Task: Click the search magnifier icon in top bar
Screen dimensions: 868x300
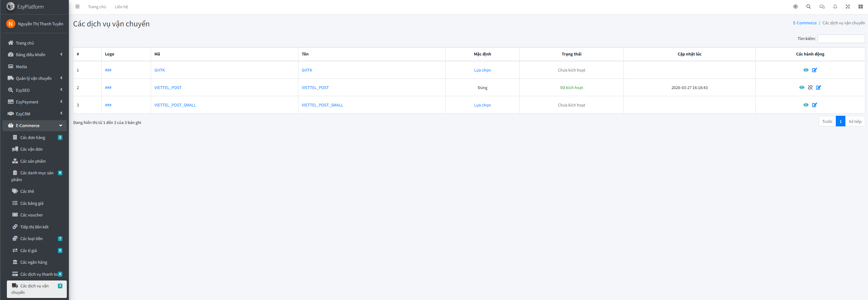Action: 808,7
